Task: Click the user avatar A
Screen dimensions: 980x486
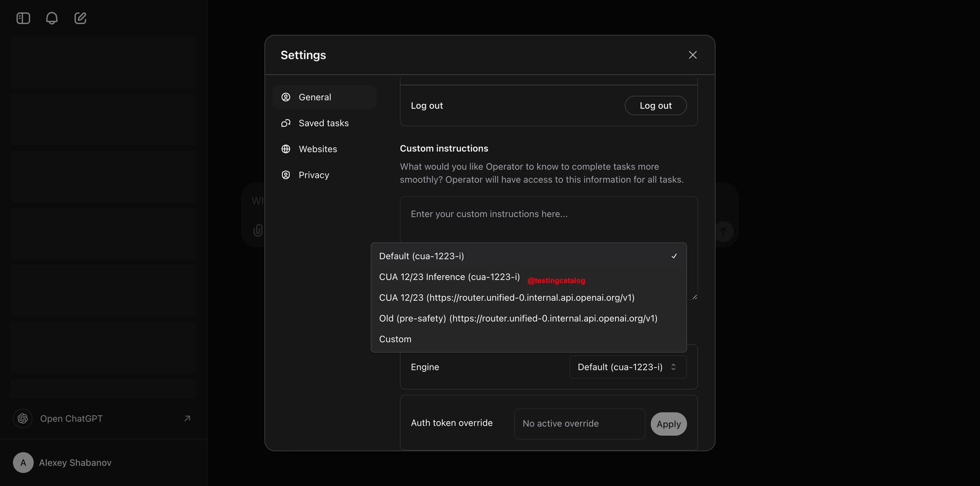Action: tap(23, 462)
